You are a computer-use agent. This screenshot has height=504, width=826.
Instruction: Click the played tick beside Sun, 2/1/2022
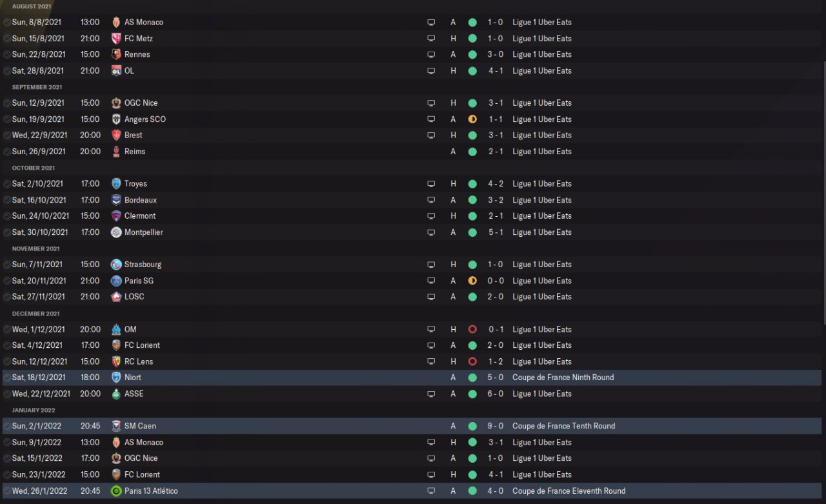click(6, 426)
